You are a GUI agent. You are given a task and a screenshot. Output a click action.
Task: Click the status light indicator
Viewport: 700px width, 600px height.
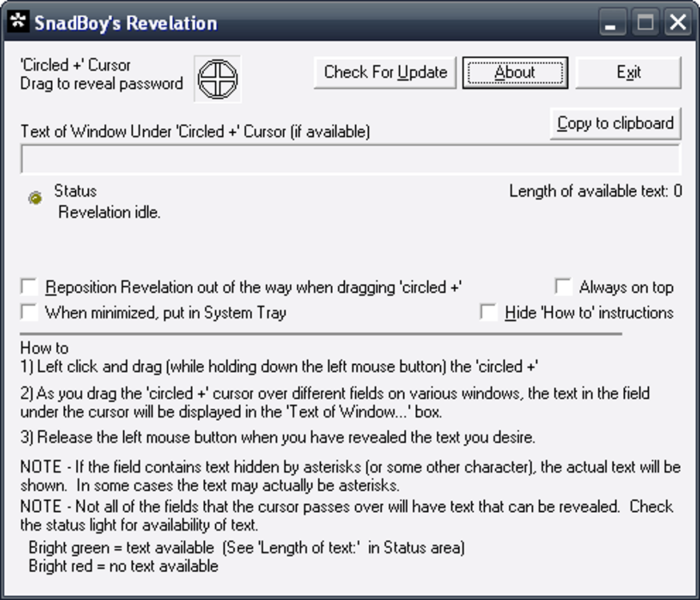[x=35, y=198]
